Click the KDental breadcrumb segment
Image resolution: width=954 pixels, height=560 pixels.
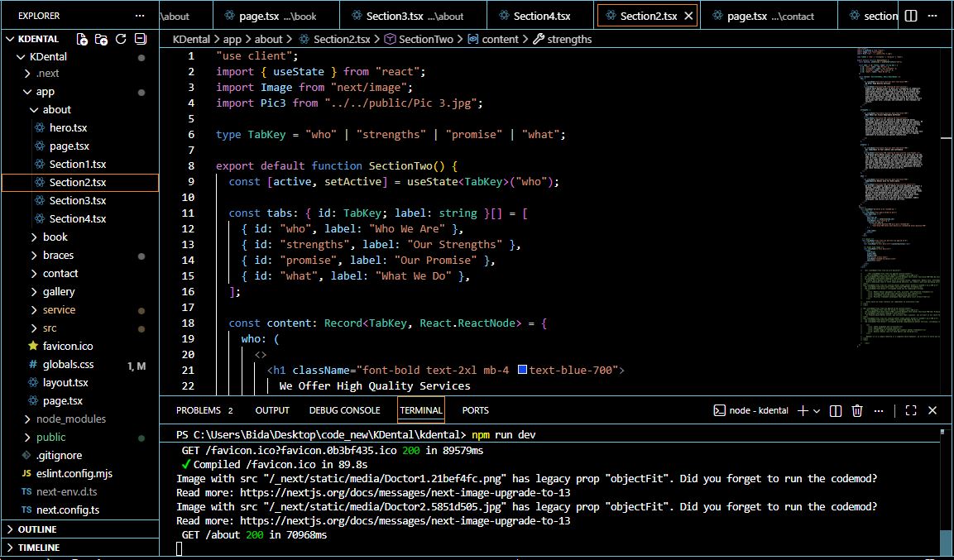click(192, 40)
